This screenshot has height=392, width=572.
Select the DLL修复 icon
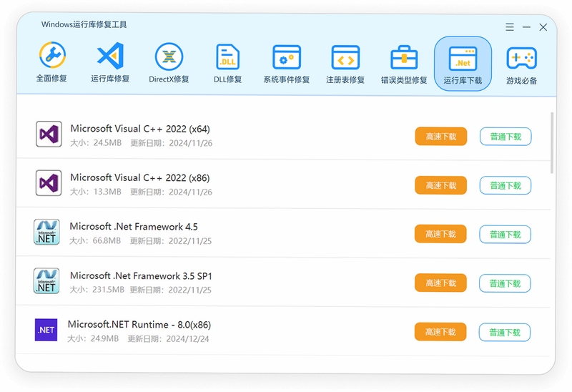(x=227, y=63)
